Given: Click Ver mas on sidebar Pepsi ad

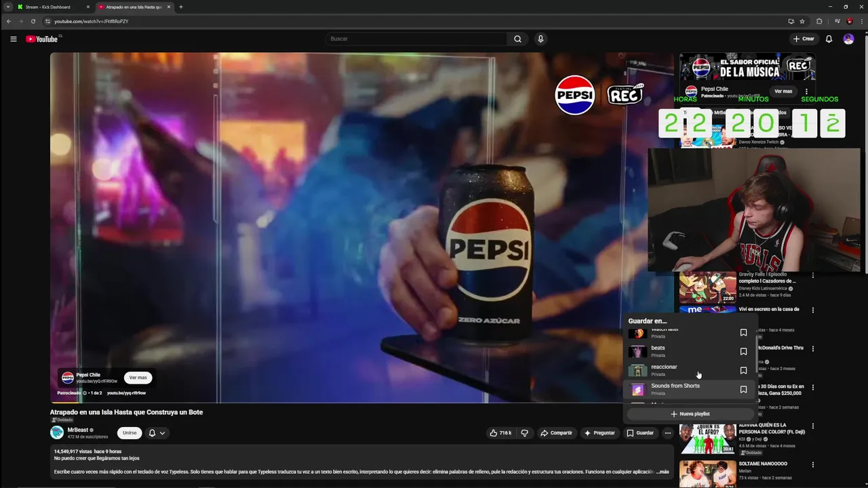Looking at the screenshot, I should 783,91.
